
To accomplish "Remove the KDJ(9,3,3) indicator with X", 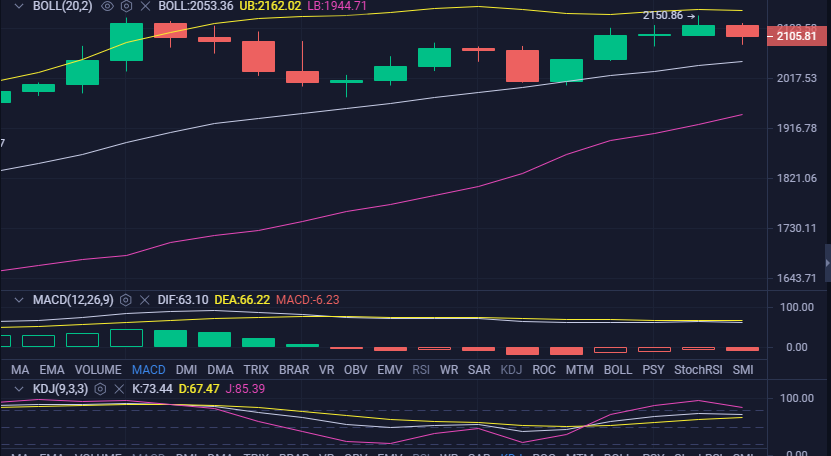I will click(119, 389).
